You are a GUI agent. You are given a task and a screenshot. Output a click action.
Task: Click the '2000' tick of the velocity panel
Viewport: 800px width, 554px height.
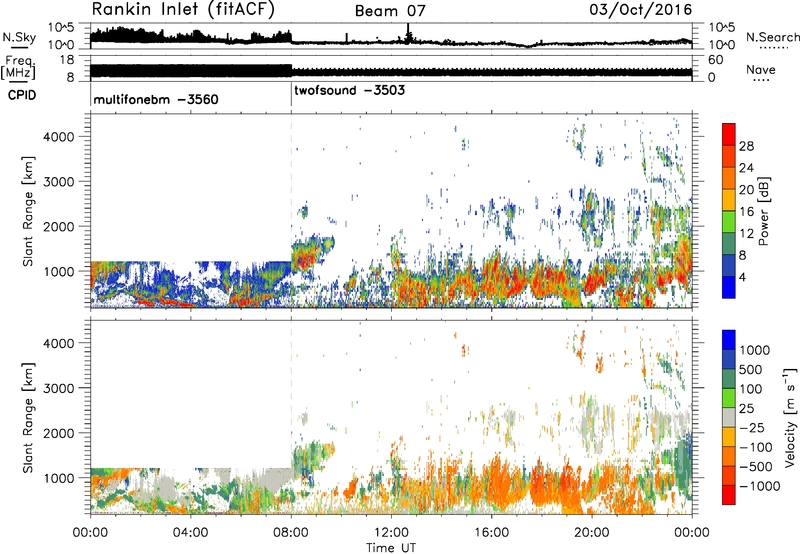coord(58,433)
